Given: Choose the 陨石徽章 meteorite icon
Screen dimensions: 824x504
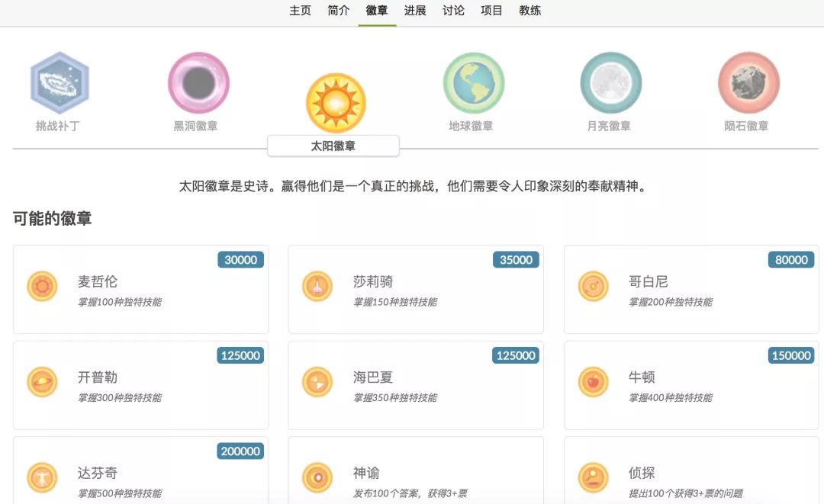Looking at the screenshot, I should pyautogui.click(x=748, y=83).
